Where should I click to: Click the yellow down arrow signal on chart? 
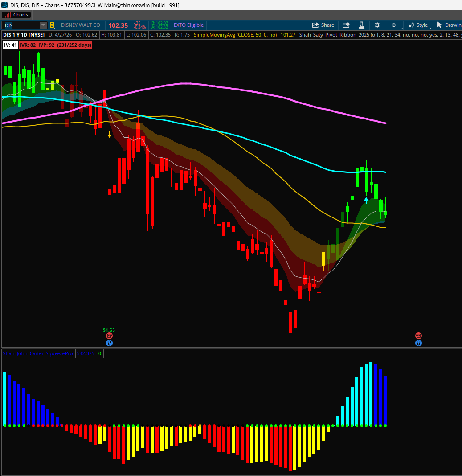pyautogui.click(x=110, y=135)
